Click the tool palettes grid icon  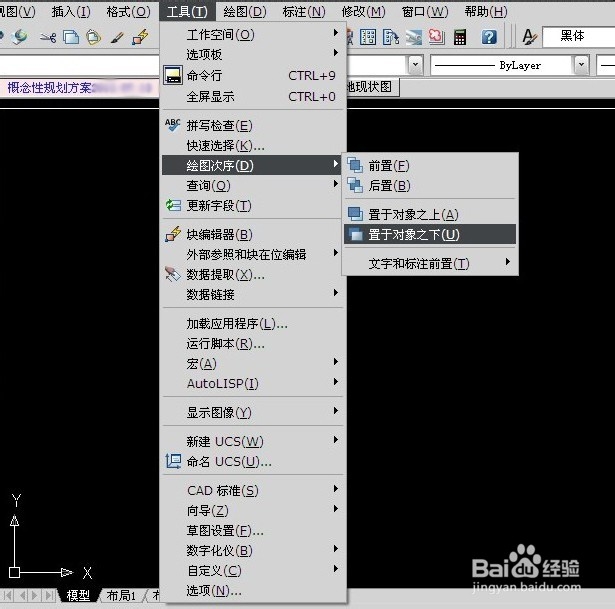click(368, 37)
